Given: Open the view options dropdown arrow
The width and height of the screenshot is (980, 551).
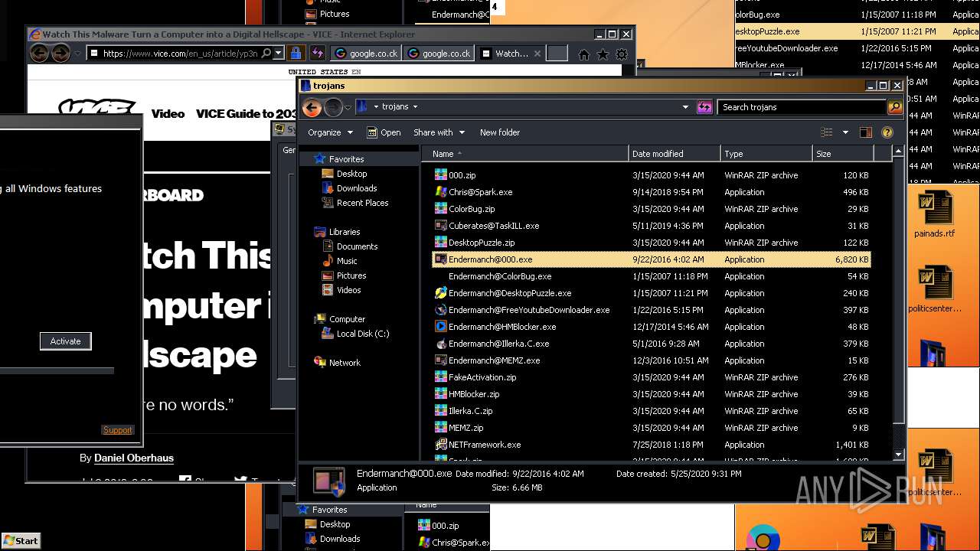Looking at the screenshot, I should 845,132.
